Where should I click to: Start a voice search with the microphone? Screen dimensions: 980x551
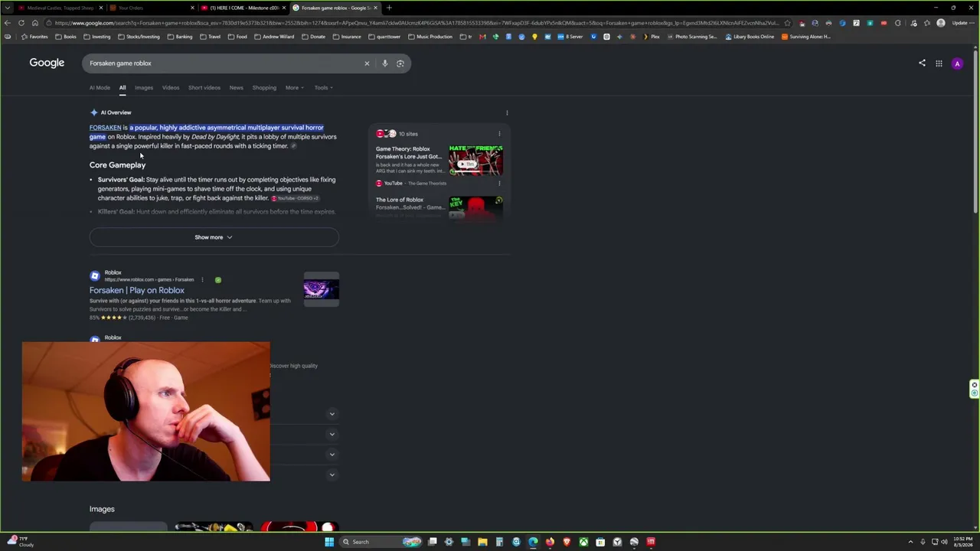point(385,64)
